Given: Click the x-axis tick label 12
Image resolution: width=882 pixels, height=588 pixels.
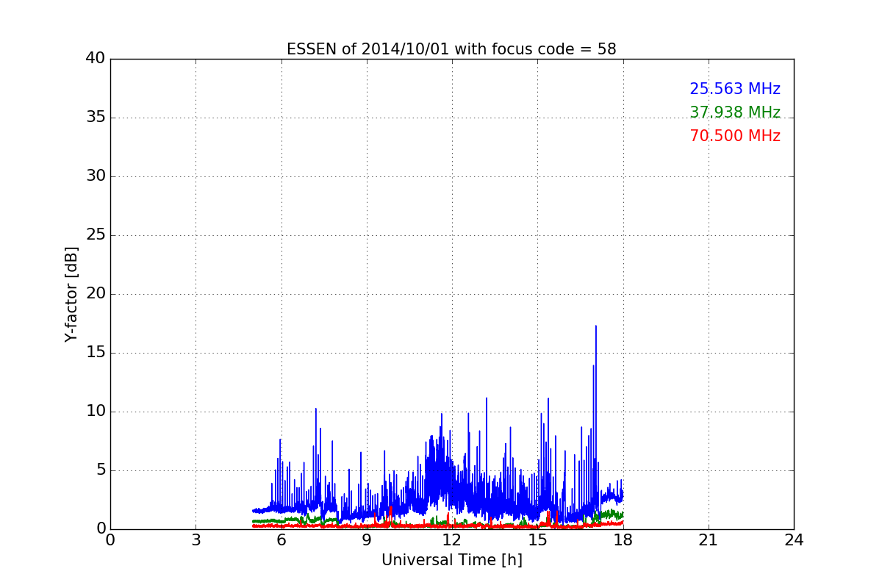Looking at the screenshot, I should 452,540.
